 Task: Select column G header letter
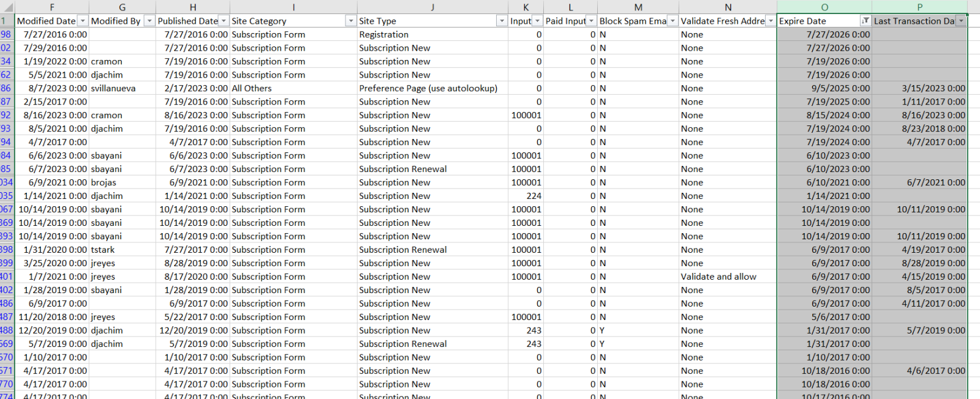point(123,7)
